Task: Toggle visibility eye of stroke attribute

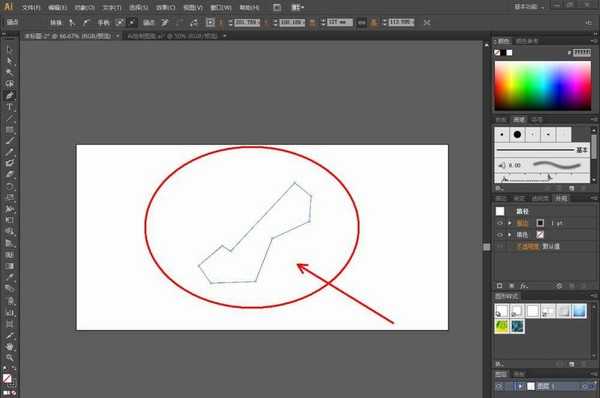Action: coord(500,223)
